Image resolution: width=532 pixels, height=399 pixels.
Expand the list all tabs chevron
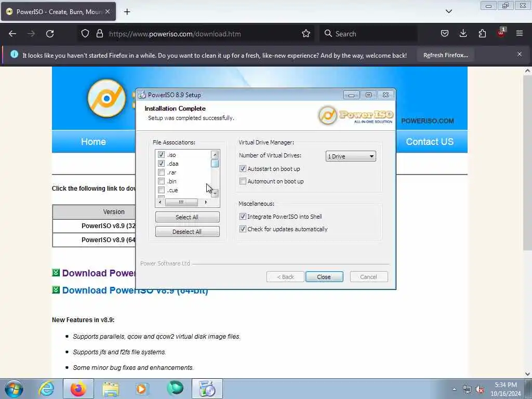(448, 11)
